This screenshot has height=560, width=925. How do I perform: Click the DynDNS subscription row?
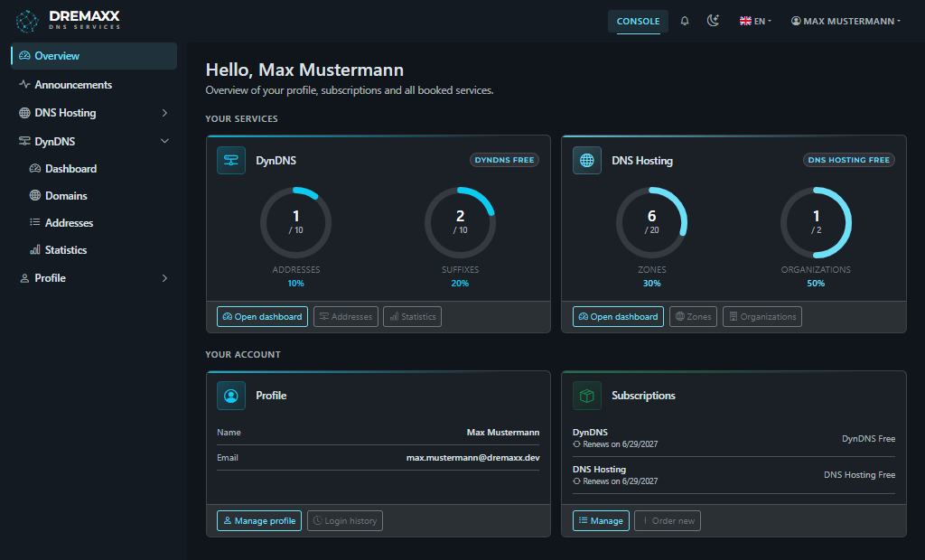[x=733, y=438]
